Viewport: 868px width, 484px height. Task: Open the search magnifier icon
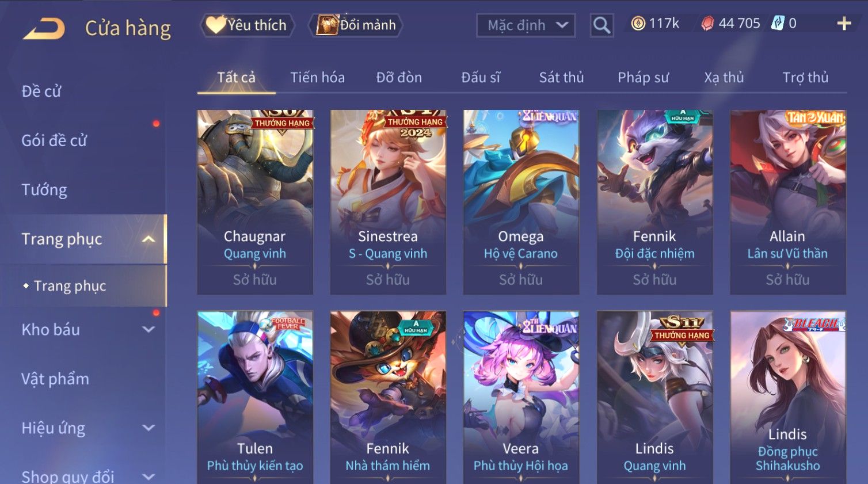(x=601, y=25)
